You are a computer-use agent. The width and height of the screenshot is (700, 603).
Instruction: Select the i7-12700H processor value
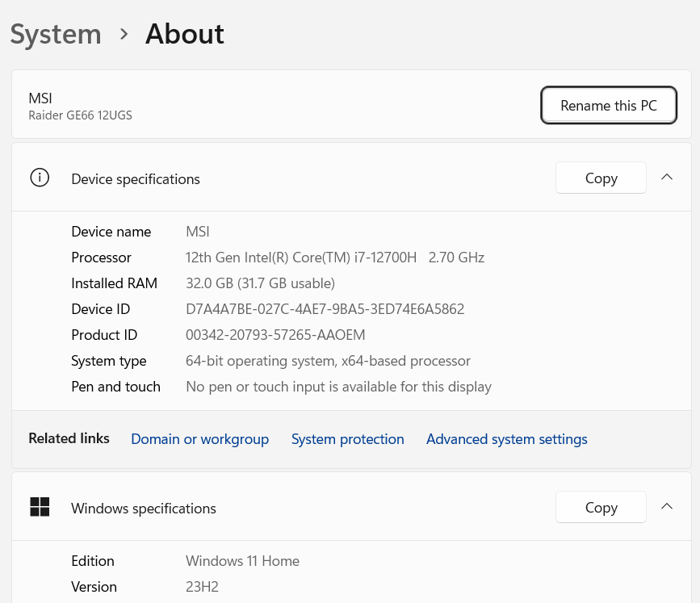[335, 258]
